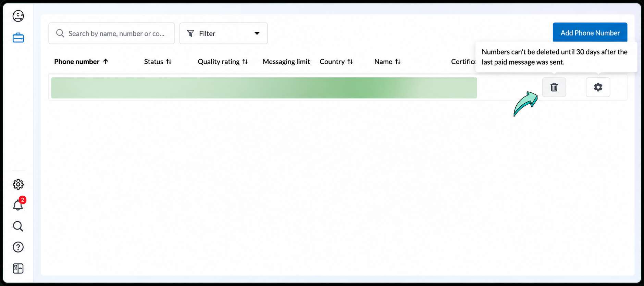Screen dimensions: 644x286
Task: Sort by Country column
Action: (336, 62)
